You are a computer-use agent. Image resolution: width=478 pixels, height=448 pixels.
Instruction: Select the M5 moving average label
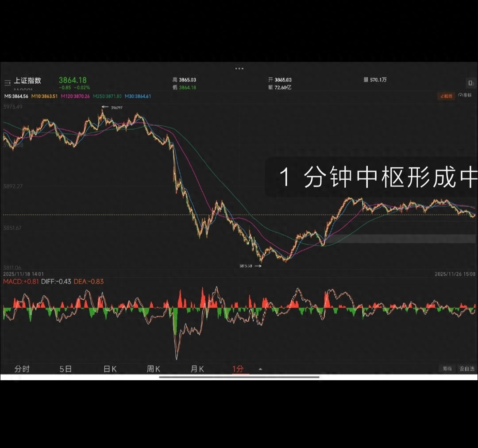(x=15, y=96)
